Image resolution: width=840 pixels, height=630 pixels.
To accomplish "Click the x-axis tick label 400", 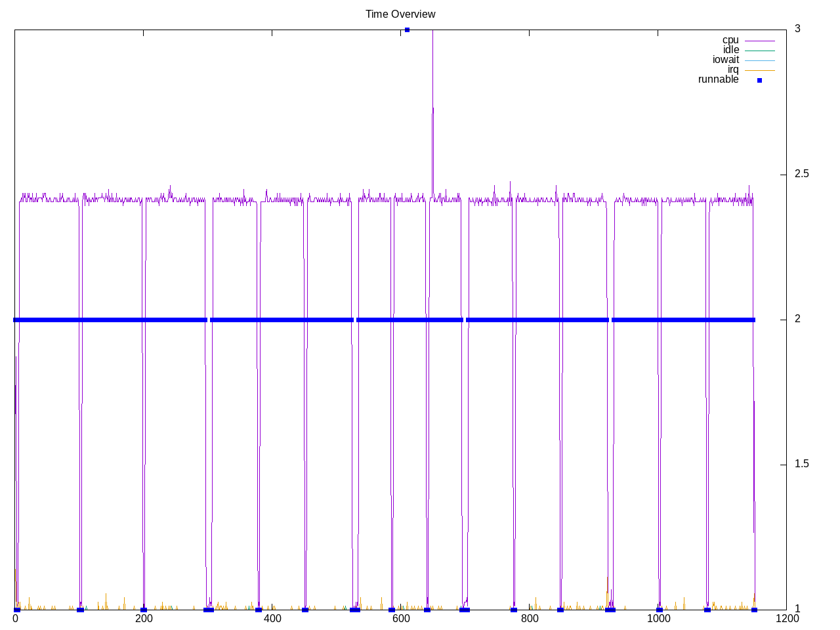I will point(272,619).
